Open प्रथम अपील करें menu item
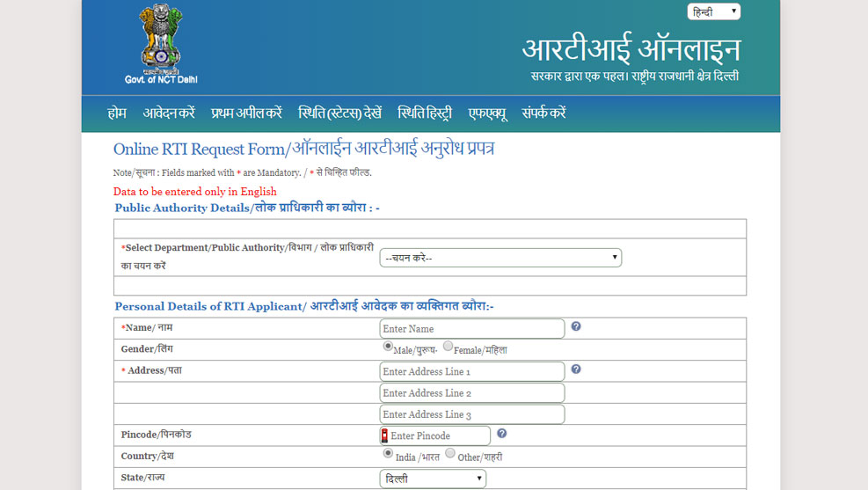Viewport: 868px width, 490px height. coord(246,113)
